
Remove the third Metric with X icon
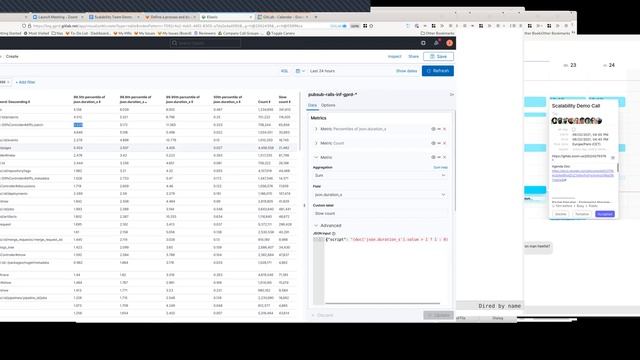(x=444, y=157)
